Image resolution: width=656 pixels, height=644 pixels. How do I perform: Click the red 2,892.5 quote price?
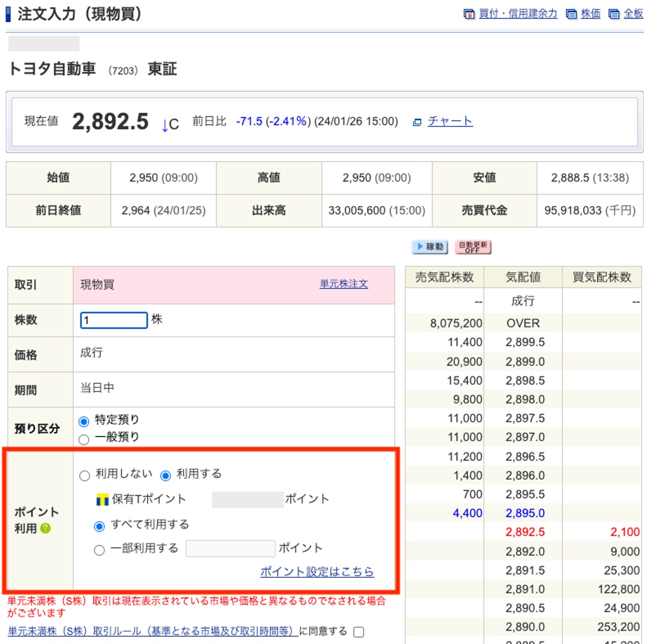click(x=525, y=532)
